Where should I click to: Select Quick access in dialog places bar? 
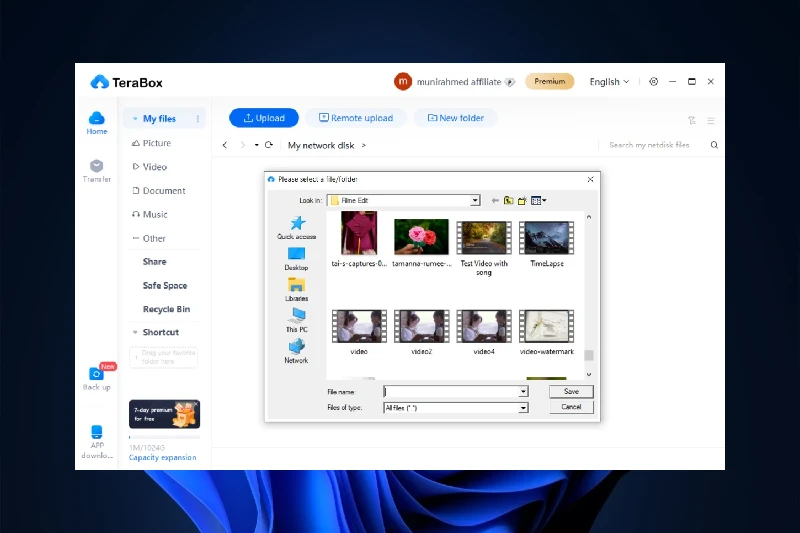pos(296,227)
